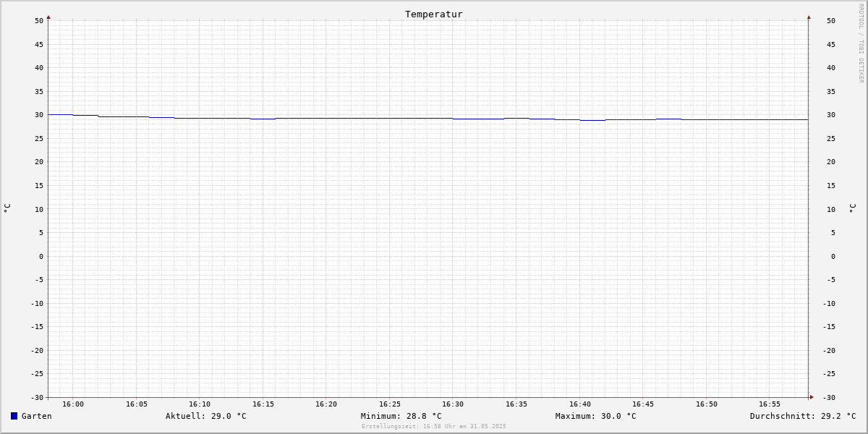The width and height of the screenshot is (868, 434).
Task: Click the 16:35 time axis label
Action: coord(516,404)
